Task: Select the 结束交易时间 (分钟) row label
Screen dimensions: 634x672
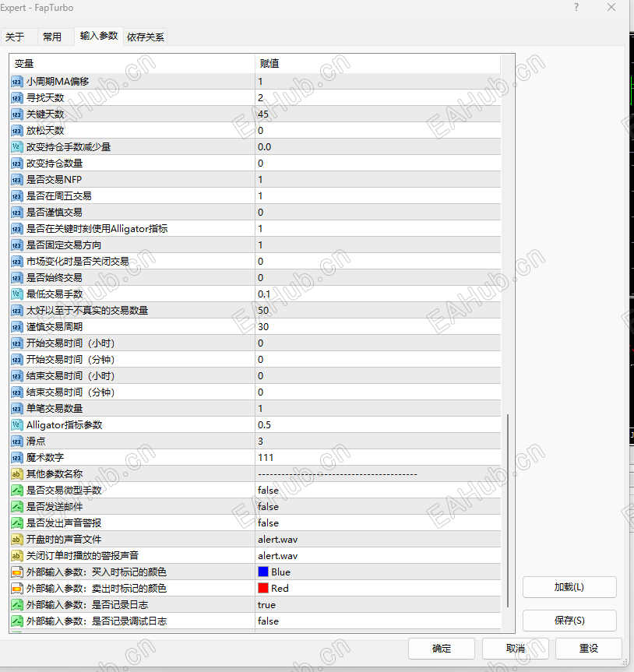Action: click(x=70, y=392)
